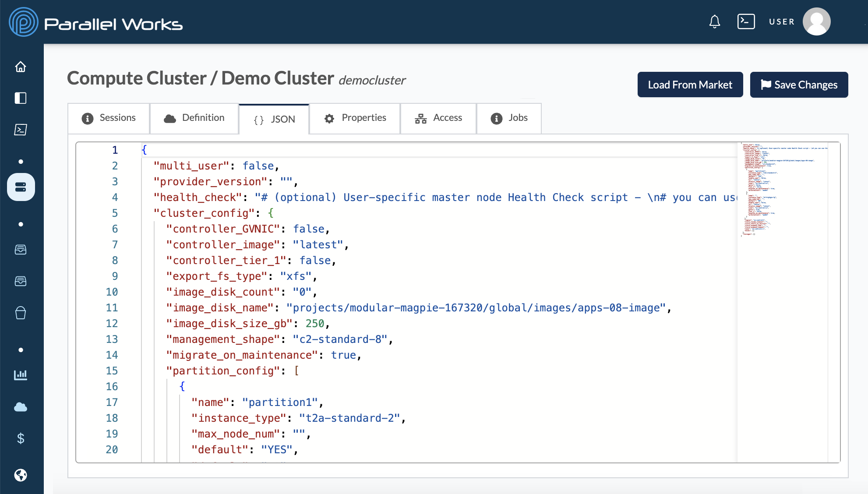Click the "partition_config" key
The height and width of the screenshot is (494, 868).
coord(223,371)
